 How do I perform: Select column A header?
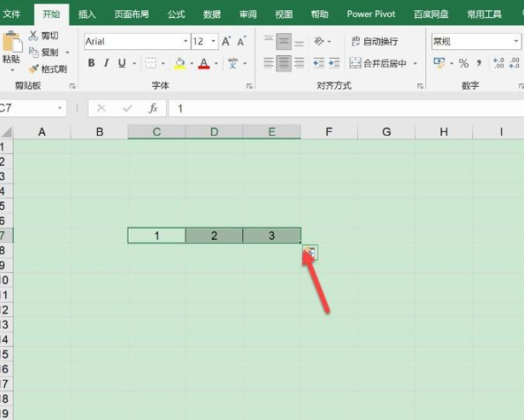tap(42, 132)
